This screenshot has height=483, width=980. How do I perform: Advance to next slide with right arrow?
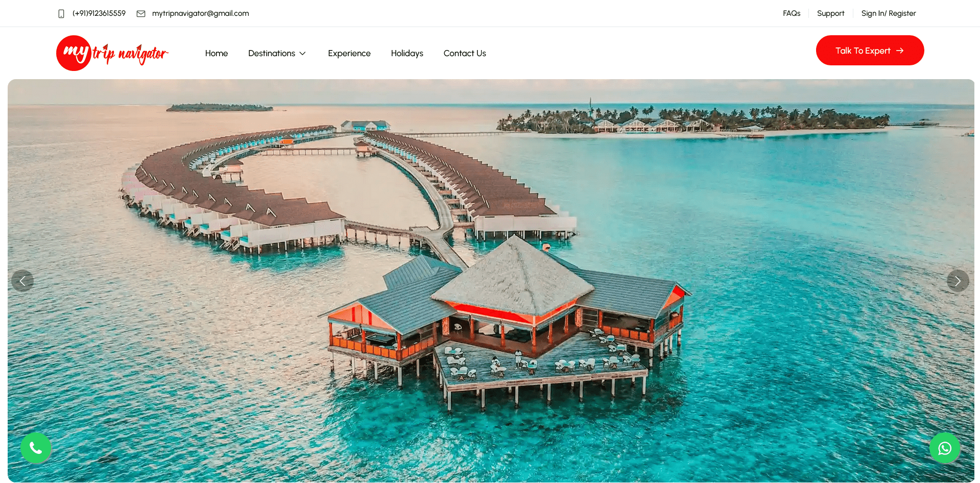pos(958,281)
